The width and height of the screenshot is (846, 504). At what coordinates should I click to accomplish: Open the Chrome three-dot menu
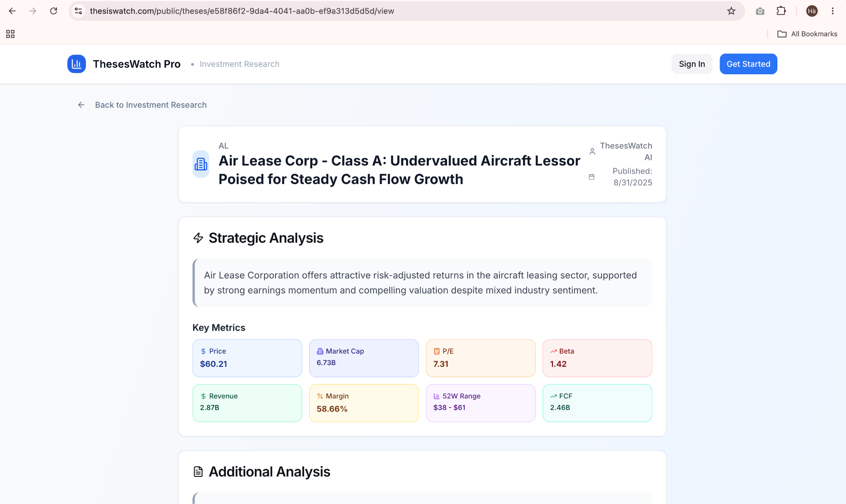[833, 11]
